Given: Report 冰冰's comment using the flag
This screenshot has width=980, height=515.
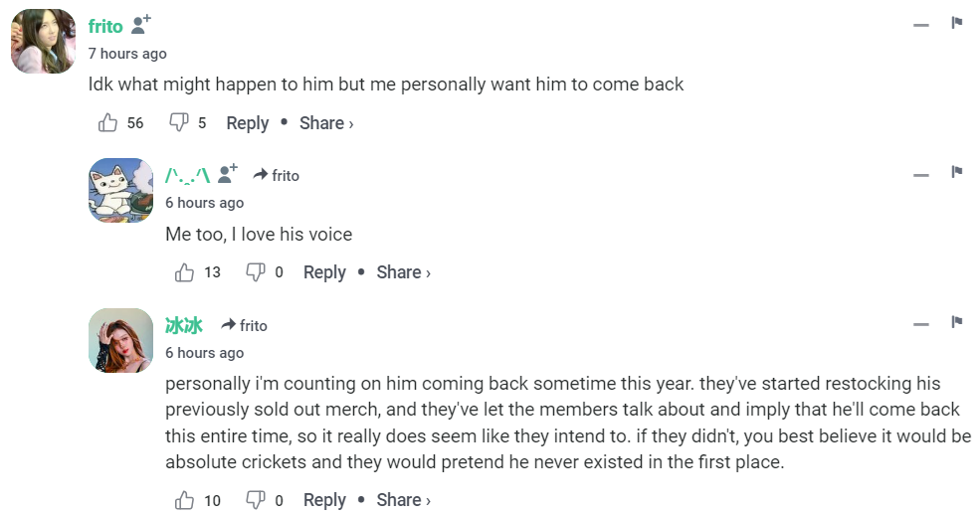Looking at the screenshot, I should pyautogui.click(x=956, y=322).
